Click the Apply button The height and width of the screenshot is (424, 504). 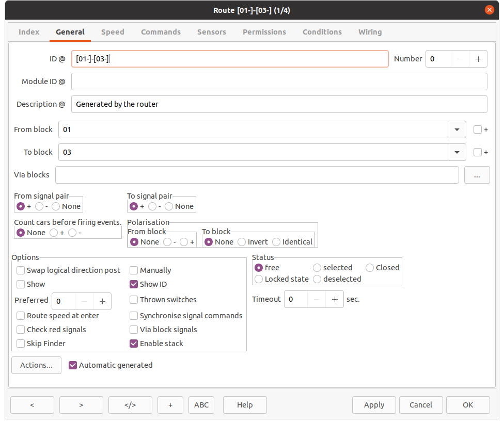pos(374,405)
